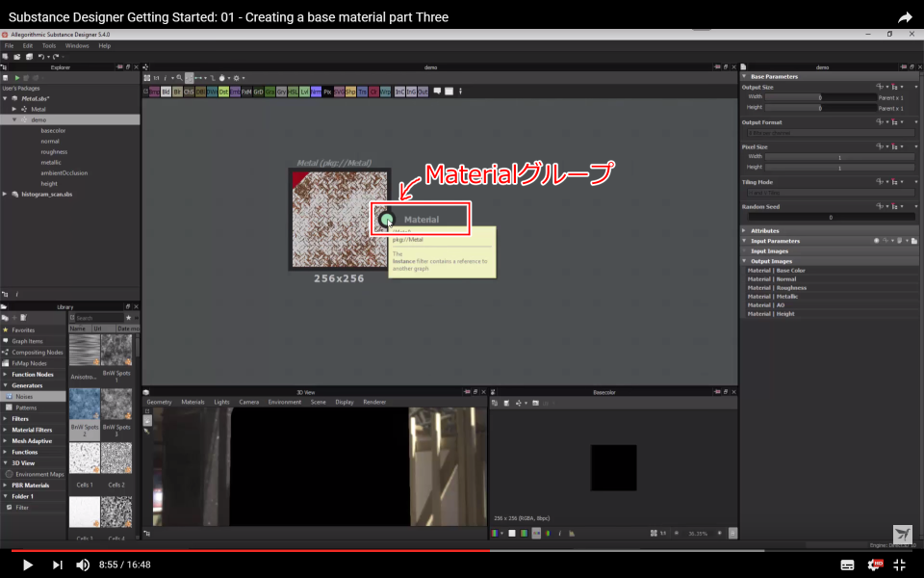Image resolution: width=924 pixels, height=578 pixels.
Task: Toggle Favorites star filter in Library search
Action: (128, 317)
